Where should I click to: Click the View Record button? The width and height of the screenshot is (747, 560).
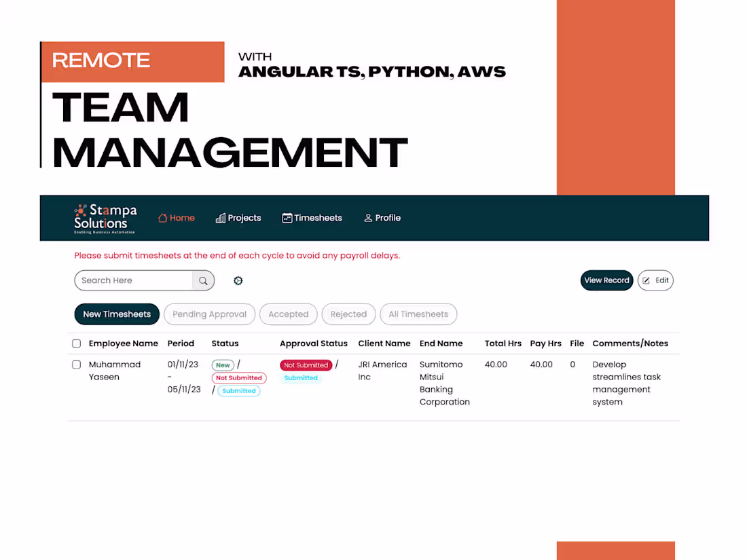[606, 280]
